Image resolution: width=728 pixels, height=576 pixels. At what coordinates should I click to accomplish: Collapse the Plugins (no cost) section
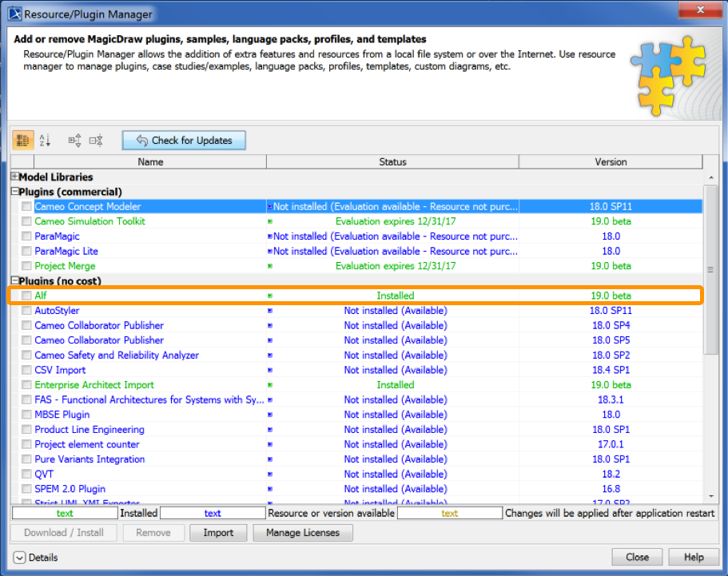(14, 281)
